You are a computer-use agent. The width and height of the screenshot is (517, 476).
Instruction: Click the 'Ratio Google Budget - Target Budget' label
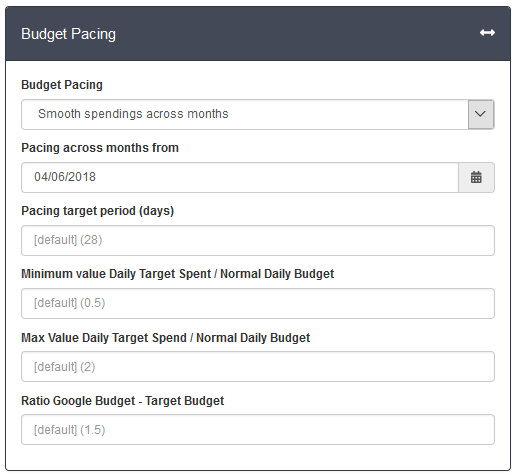click(123, 401)
